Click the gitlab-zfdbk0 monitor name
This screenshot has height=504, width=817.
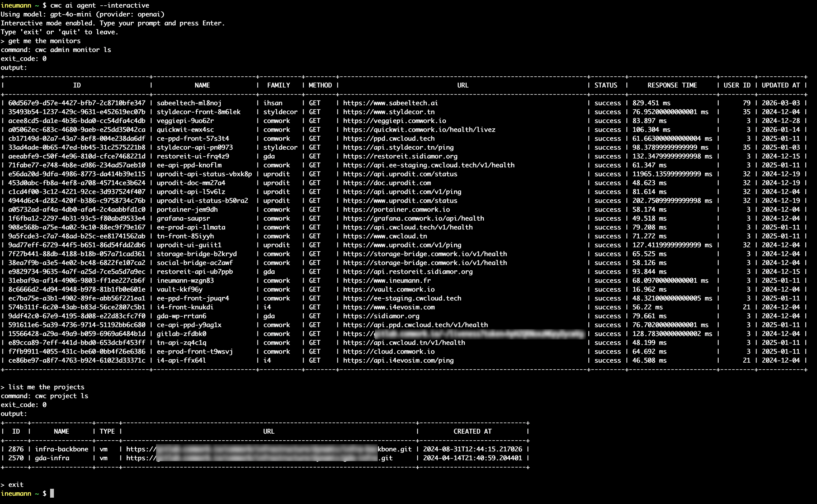point(181,334)
